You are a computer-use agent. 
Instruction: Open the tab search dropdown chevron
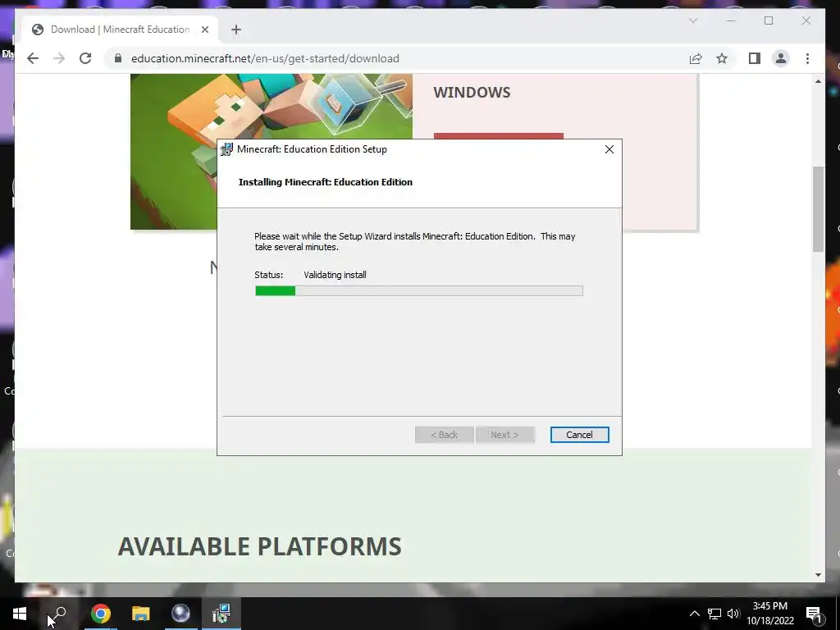(692, 21)
